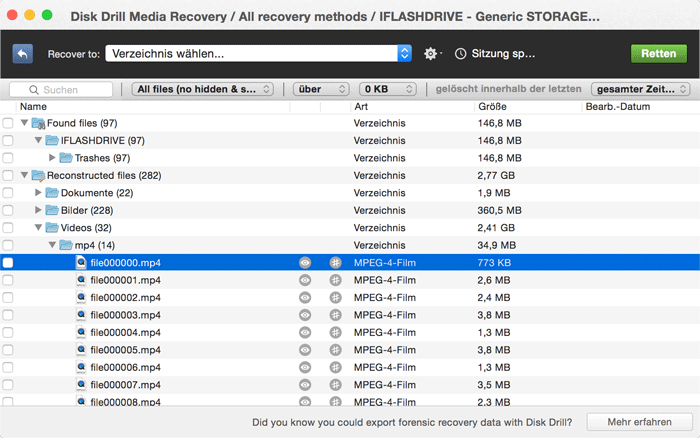Viewport: 700px width, 438px height.
Task: Select the file000005.mp4 row name
Action: tap(125, 350)
